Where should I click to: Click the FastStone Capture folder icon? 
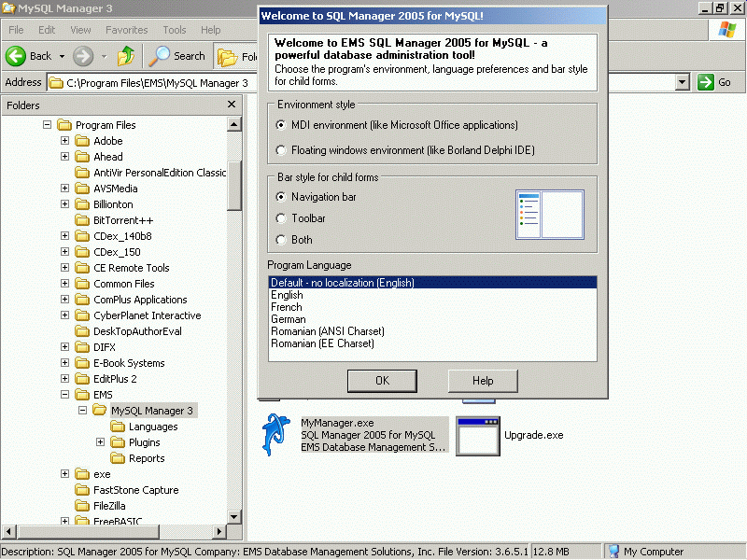(82, 489)
